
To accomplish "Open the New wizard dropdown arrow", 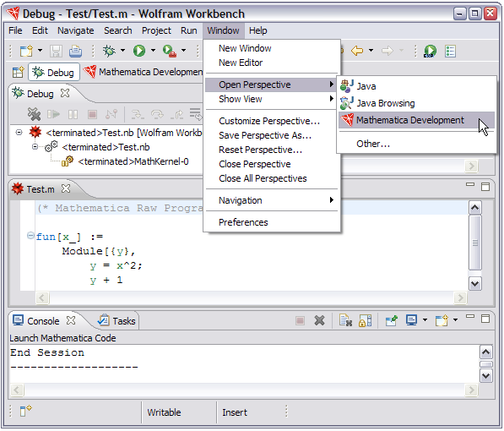I will tap(40, 51).
